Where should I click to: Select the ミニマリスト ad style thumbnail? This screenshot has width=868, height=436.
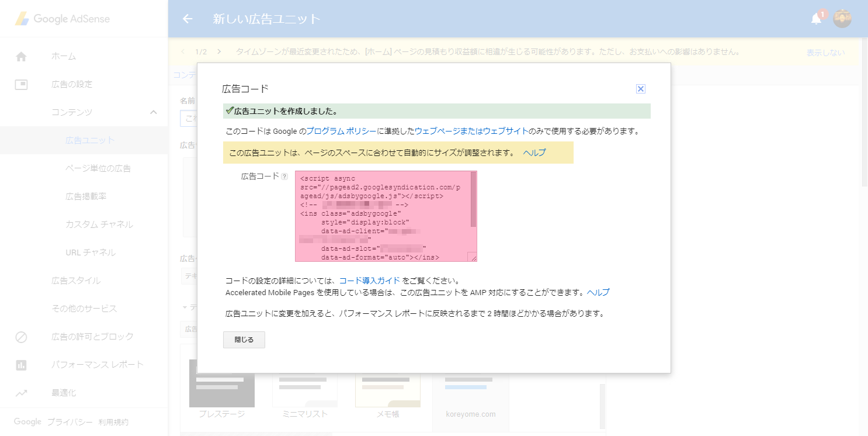(305, 389)
